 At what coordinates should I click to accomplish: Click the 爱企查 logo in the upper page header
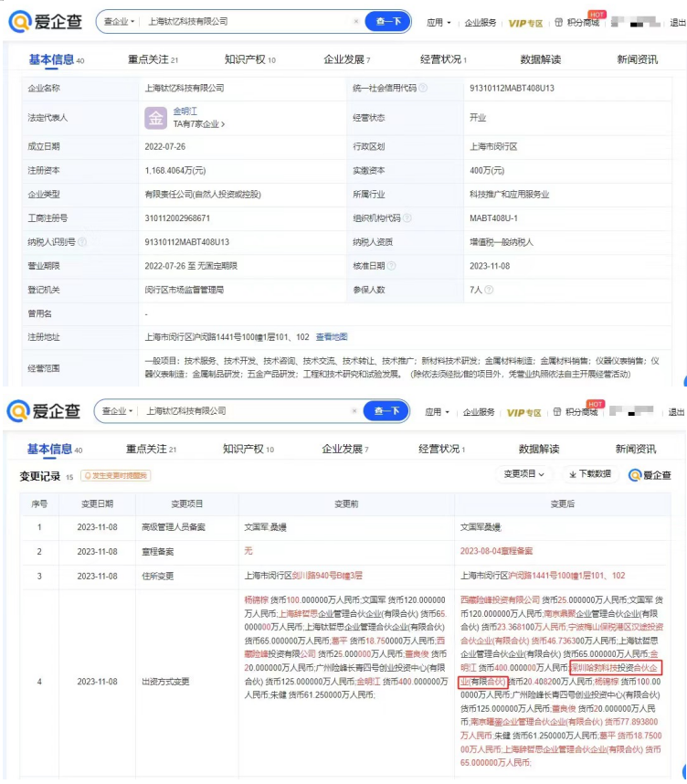pos(46,22)
